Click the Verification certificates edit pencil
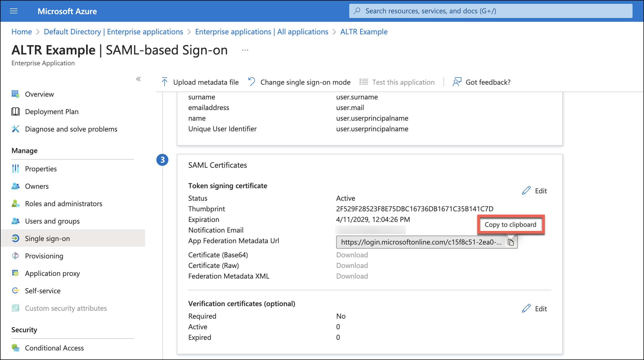The image size is (644, 360). [526, 309]
